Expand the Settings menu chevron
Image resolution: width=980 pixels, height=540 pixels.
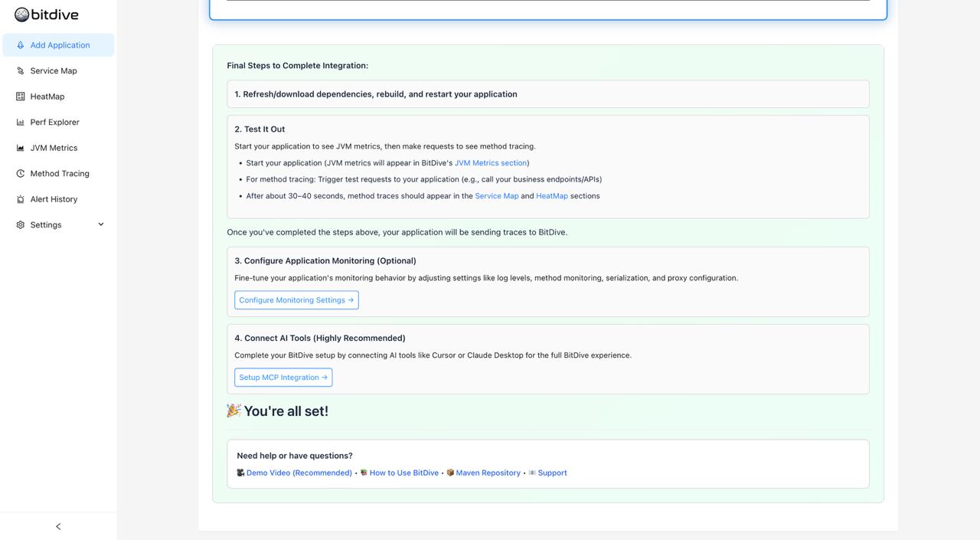tap(101, 224)
